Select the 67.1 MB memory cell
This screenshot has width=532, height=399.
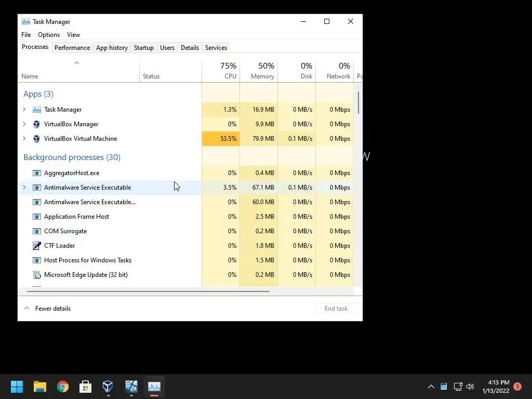point(259,188)
